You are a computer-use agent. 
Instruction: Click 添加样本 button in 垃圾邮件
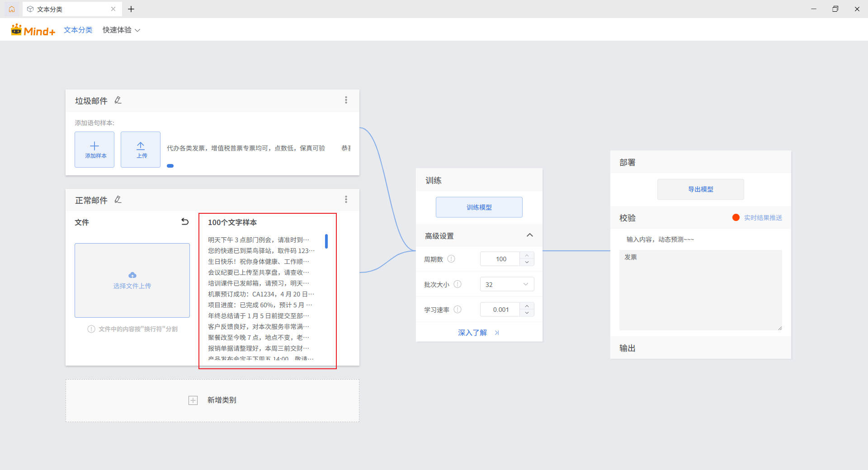click(x=94, y=150)
